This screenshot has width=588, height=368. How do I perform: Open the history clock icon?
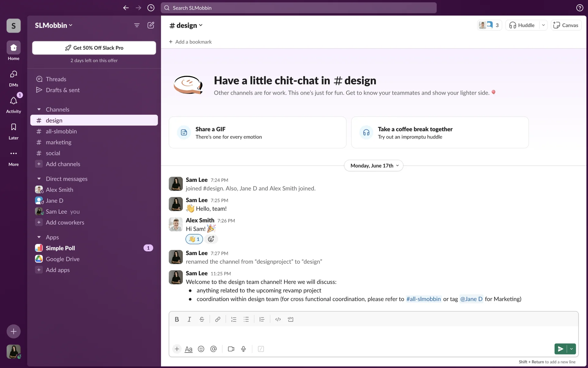click(151, 8)
